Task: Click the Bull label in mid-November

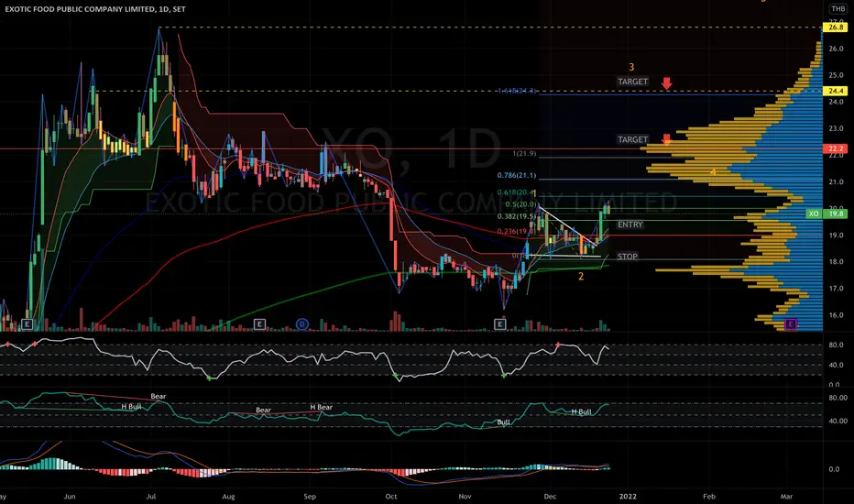Action: tap(503, 422)
